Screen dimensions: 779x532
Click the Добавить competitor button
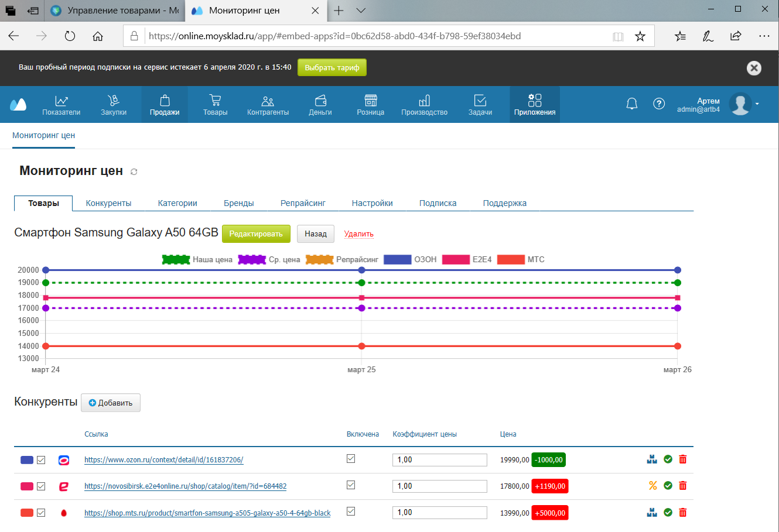click(111, 403)
